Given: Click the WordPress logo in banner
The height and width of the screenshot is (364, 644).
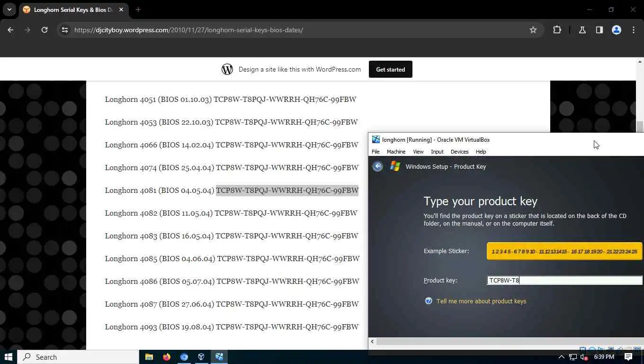Looking at the screenshot, I should click(227, 69).
